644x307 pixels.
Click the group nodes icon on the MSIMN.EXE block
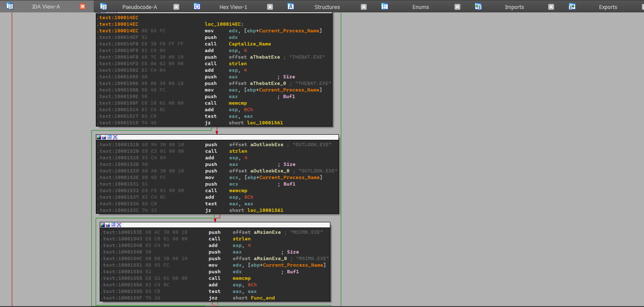click(113, 225)
